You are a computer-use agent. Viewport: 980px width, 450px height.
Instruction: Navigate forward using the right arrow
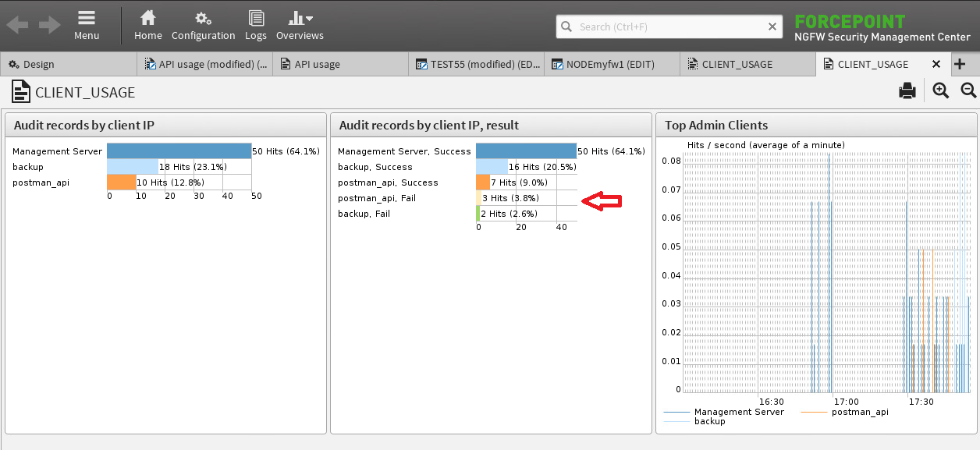[48, 24]
